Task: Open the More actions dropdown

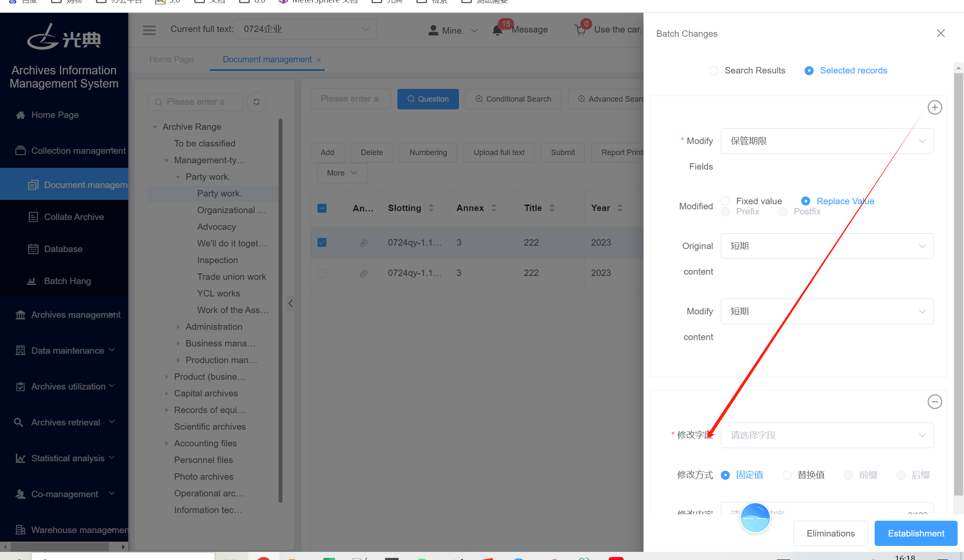Action: tap(342, 173)
